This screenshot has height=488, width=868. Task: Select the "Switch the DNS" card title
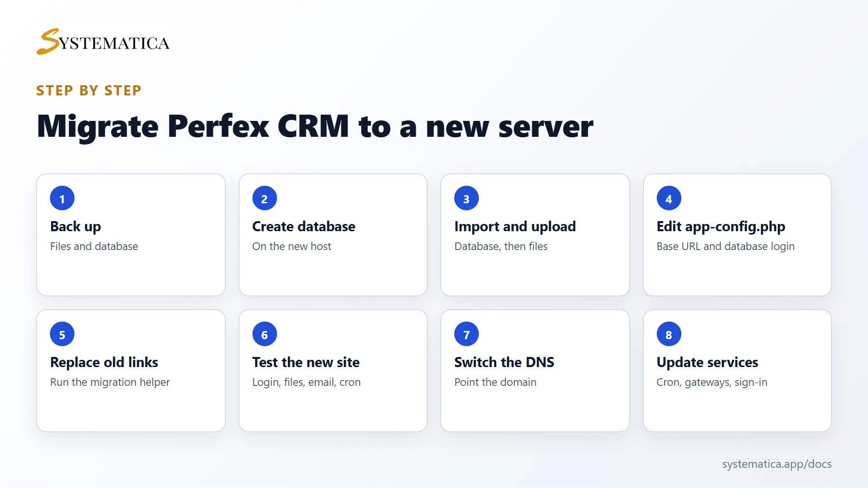[x=504, y=362]
